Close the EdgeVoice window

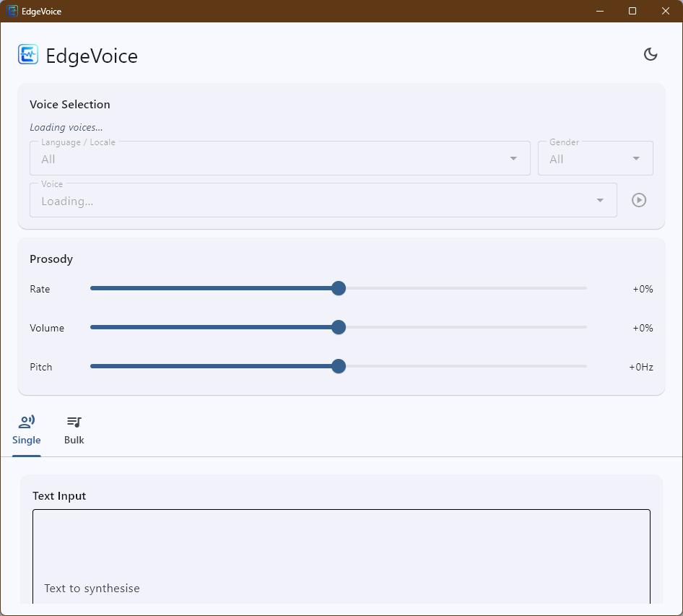[665, 11]
